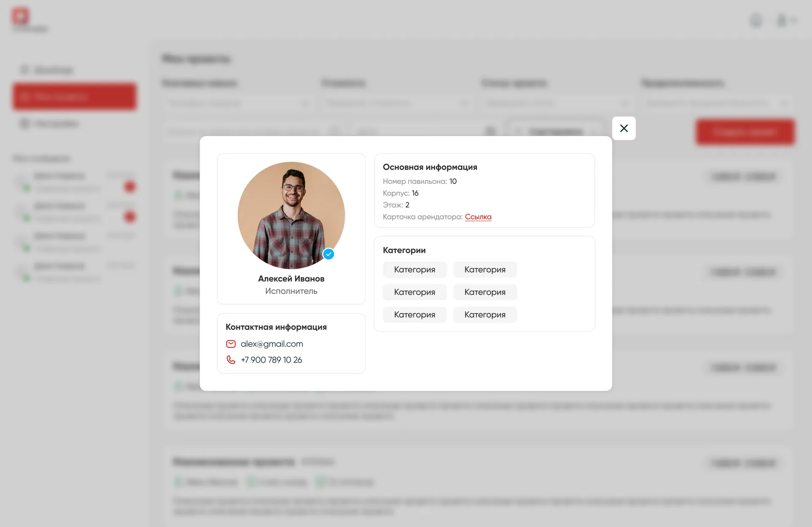
Task: Close the profile dialog with the X
Action: (624, 128)
